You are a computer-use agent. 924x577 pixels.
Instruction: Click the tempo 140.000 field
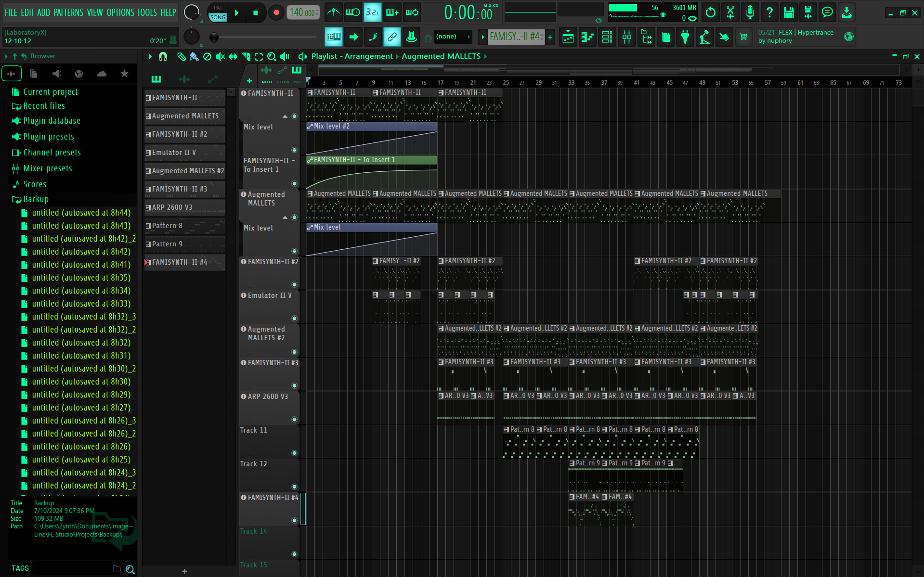pos(303,13)
